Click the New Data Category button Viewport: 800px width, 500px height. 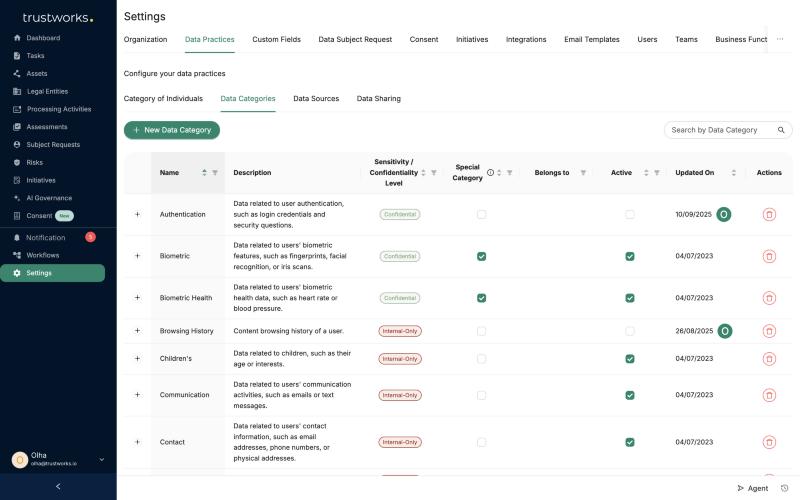(x=172, y=130)
